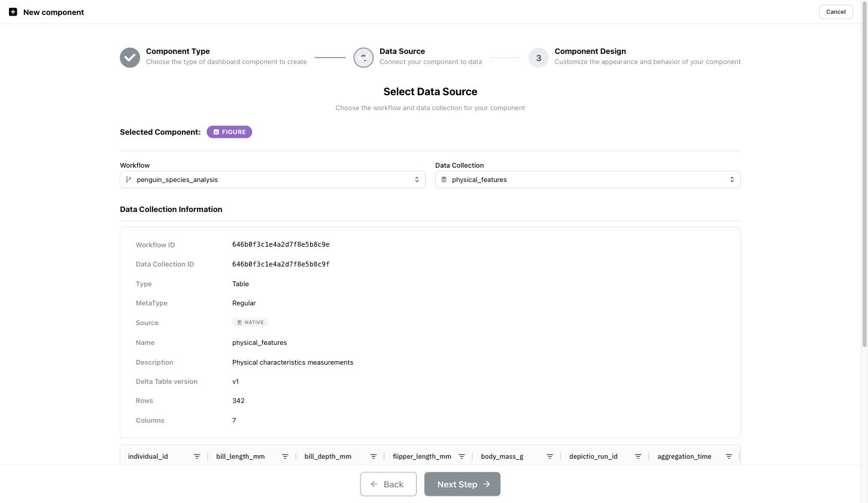This screenshot has width=868, height=503.
Task: Click the plus icon beside New component
Action: coord(13,12)
